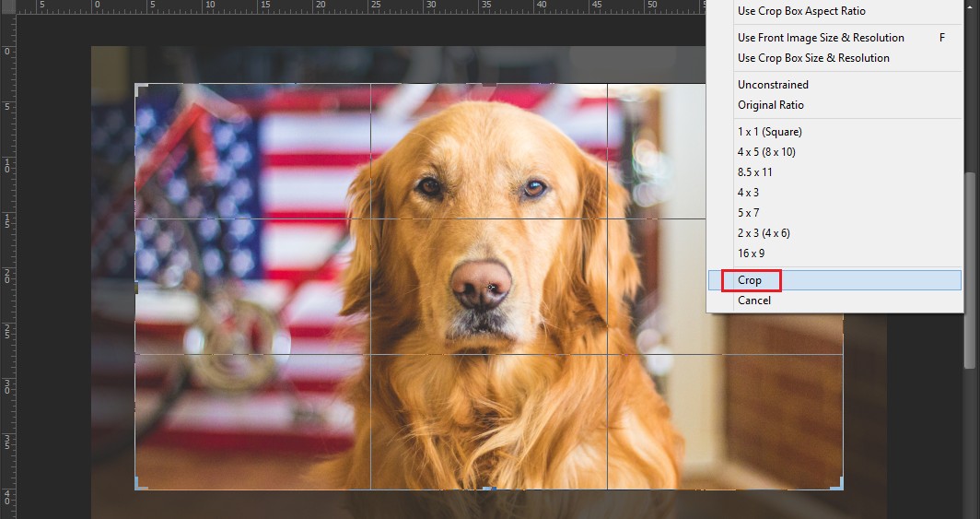This screenshot has height=519, width=980.
Task: Click the bottom-left crop corner handle
Action: coord(138,486)
